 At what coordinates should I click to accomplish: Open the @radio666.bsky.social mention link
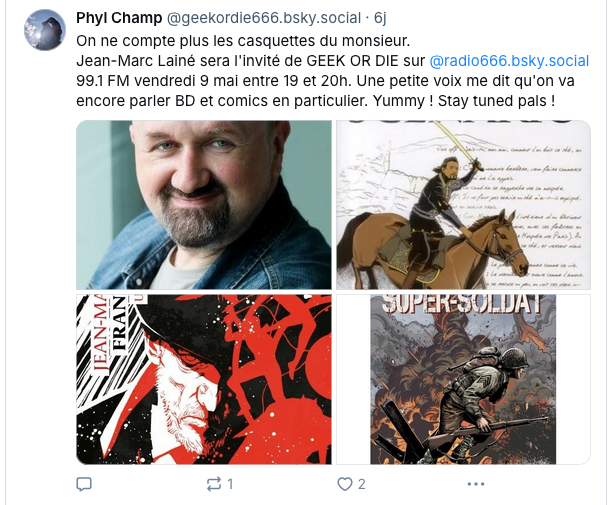(509, 61)
